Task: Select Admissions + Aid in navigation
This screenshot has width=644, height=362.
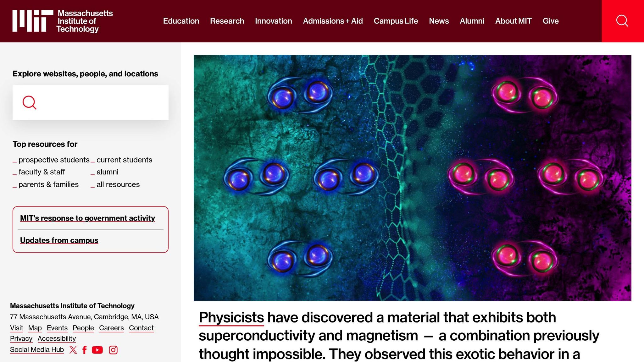Action: pos(333,21)
